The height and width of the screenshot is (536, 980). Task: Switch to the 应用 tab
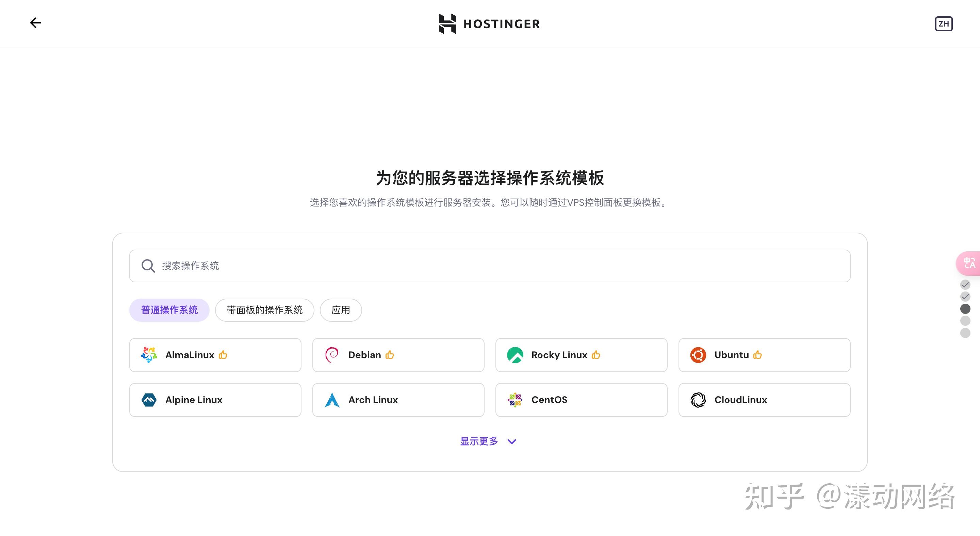point(341,310)
